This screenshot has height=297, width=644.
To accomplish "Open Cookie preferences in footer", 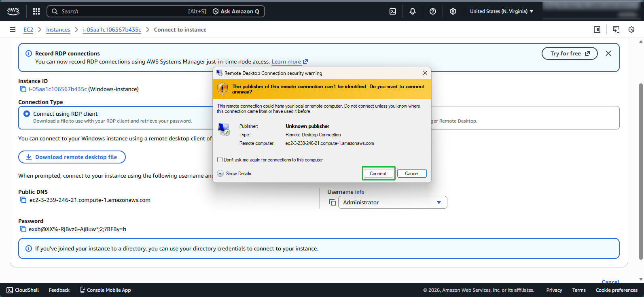I will pyautogui.click(x=616, y=290).
